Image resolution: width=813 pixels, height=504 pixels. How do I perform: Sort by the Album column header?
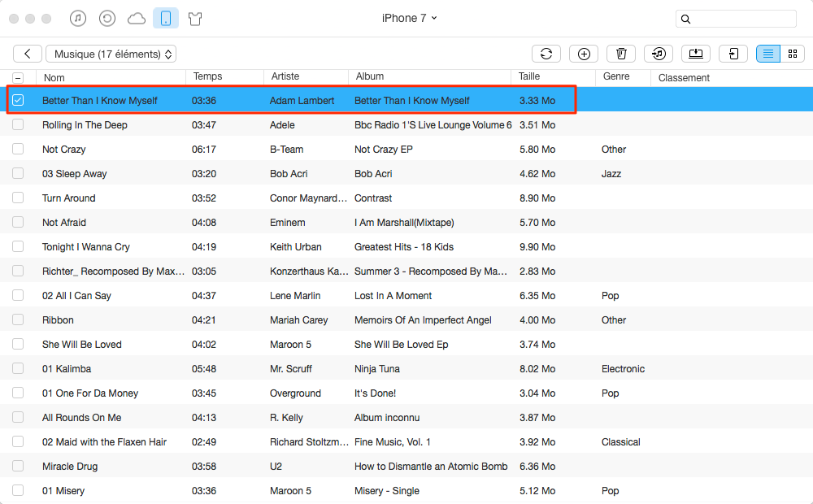[370, 76]
